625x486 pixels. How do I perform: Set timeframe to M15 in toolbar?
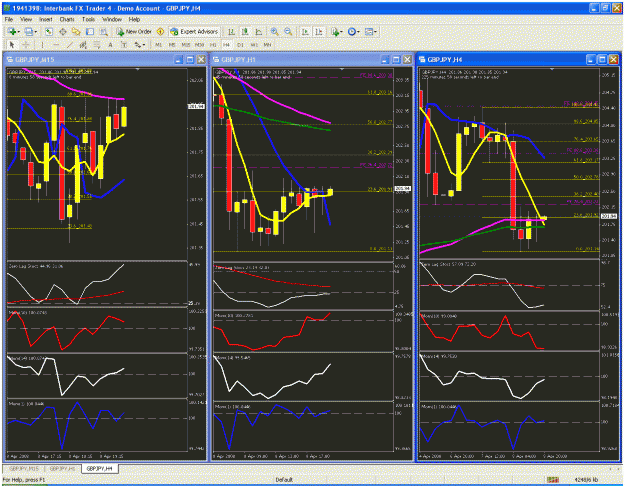pyautogui.click(x=186, y=45)
